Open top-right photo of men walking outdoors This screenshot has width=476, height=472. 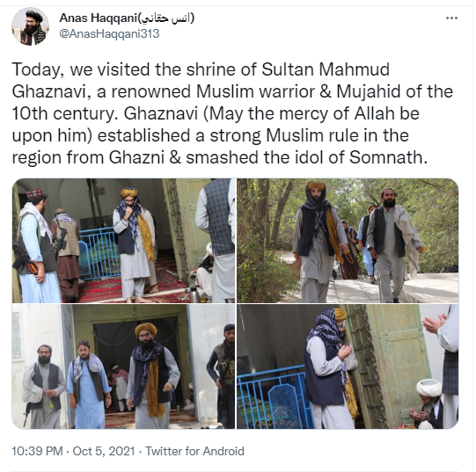(348, 241)
